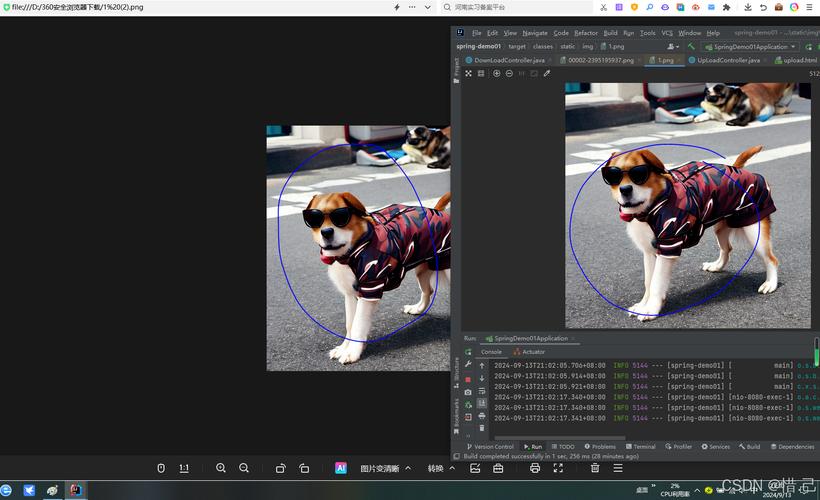
Task: Click the browser search box
Action: click(x=518, y=7)
